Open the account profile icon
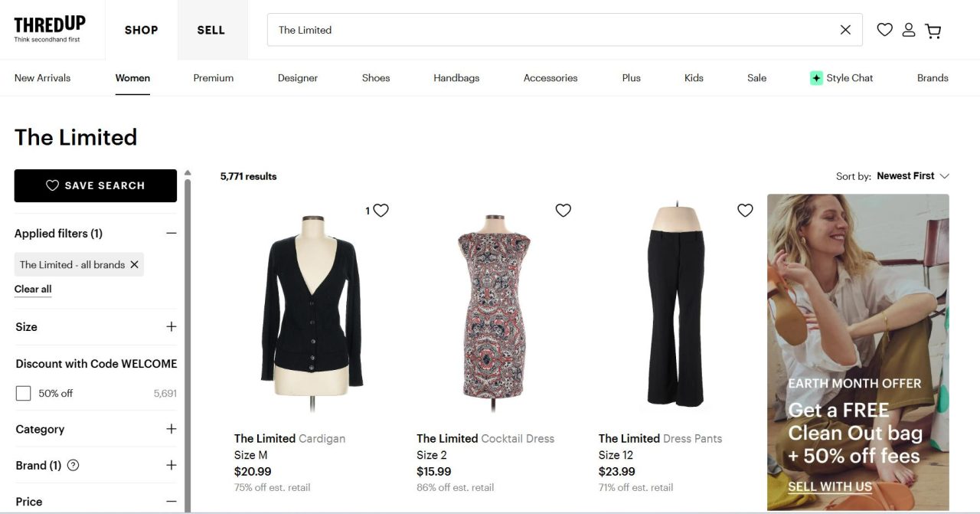This screenshot has height=514, width=980. point(909,30)
